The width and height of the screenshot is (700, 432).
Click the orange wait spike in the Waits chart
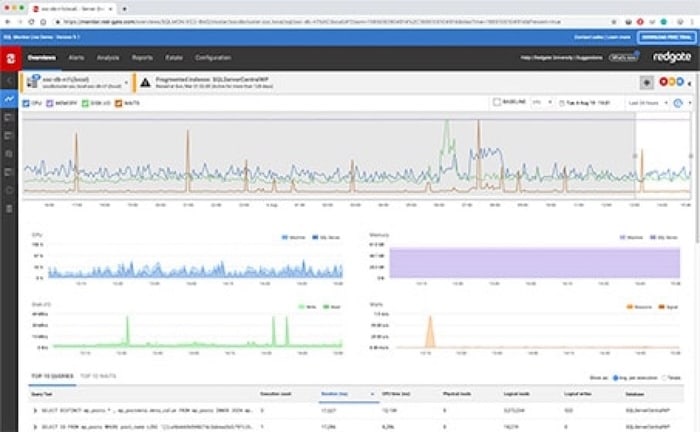click(x=430, y=331)
